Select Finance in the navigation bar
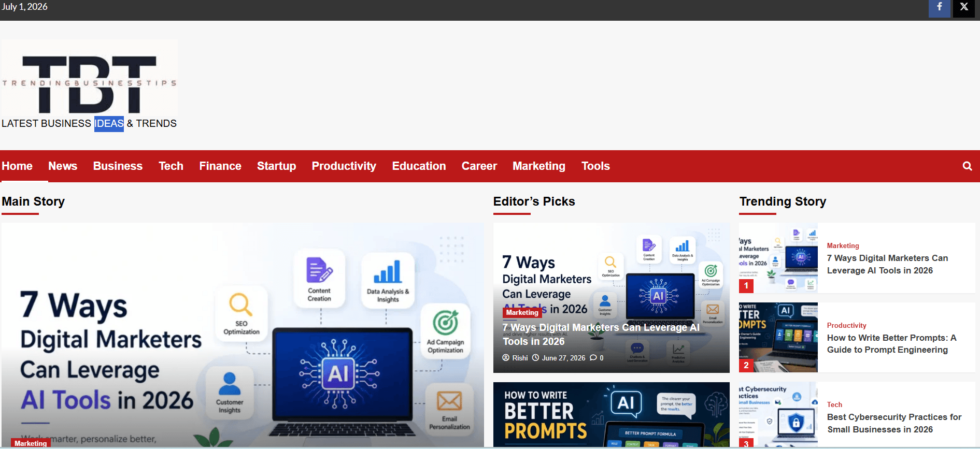Image resolution: width=980 pixels, height=449 pixels. click(x=220, y=166)
